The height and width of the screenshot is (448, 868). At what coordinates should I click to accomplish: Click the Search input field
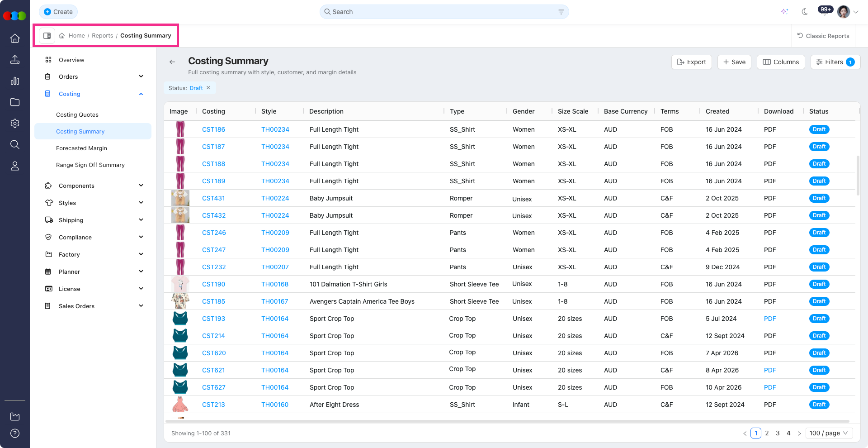click(444, 12)
